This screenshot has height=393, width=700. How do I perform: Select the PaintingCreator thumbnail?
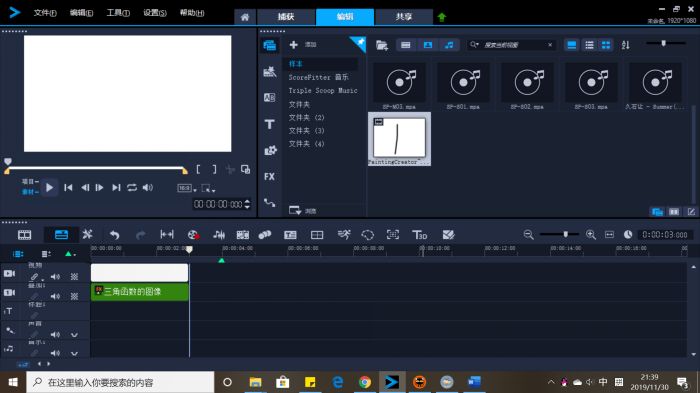click(399, 139)
